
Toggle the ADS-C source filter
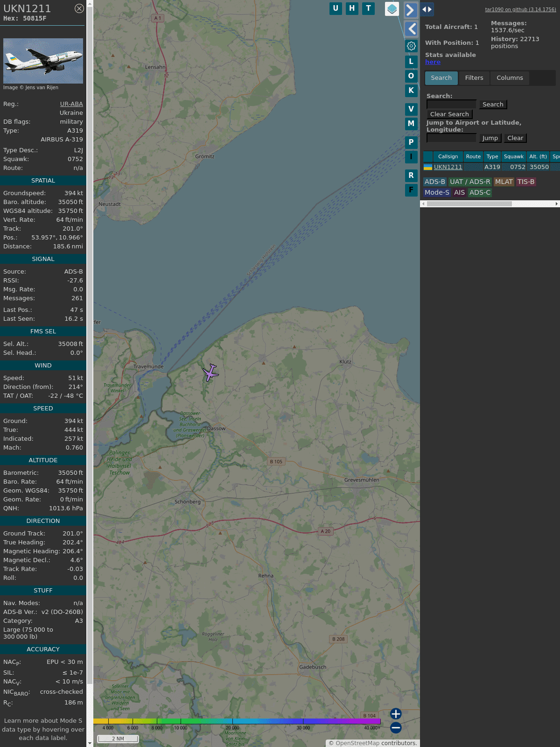coord(480,193)
